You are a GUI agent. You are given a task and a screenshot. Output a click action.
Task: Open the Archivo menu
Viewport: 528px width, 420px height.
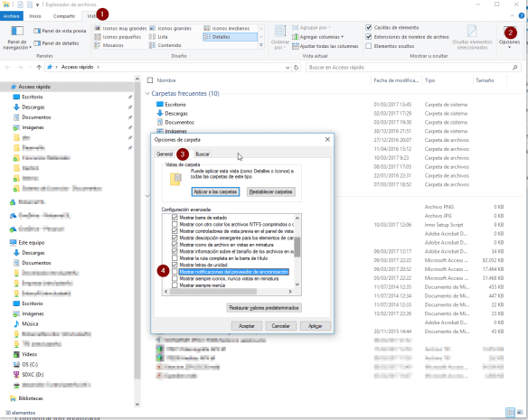12,16
